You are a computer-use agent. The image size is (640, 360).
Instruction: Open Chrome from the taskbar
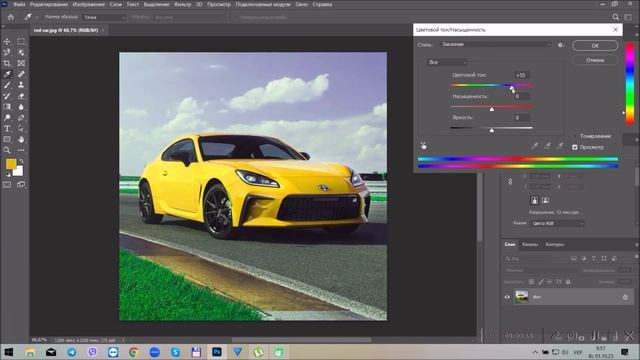tap(133, 352)
